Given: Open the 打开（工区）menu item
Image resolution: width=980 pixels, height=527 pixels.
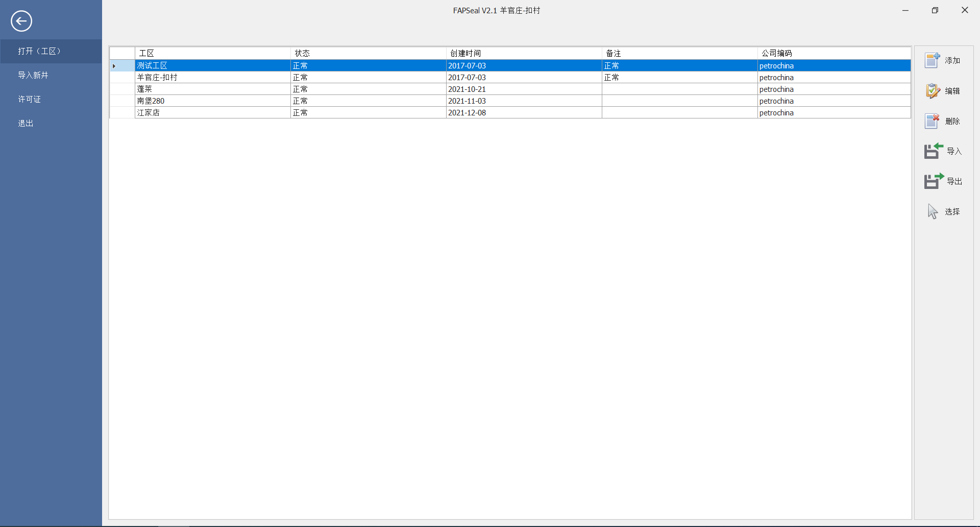Looking at the screenshot, I should click(51, 51).
